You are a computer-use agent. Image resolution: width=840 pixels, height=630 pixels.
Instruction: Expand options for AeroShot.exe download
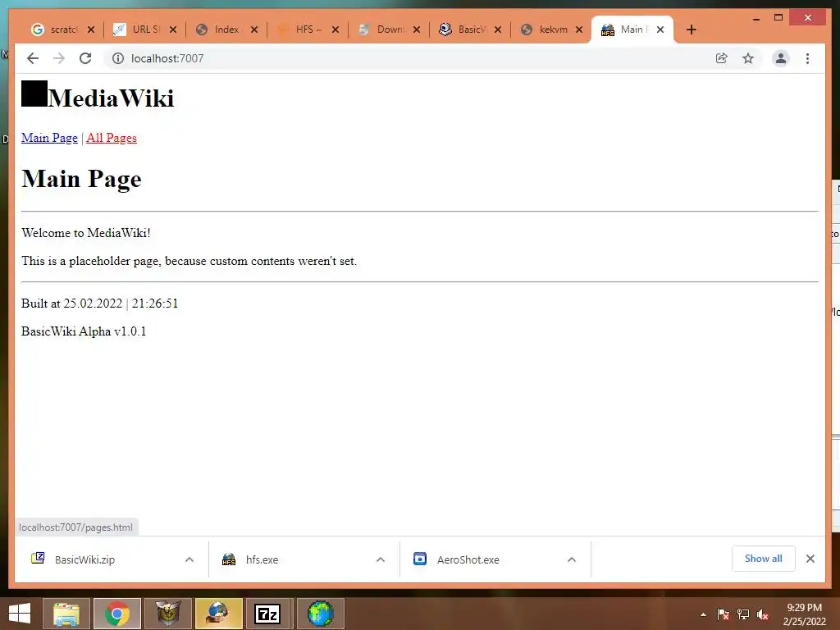[x=572, y=559]
